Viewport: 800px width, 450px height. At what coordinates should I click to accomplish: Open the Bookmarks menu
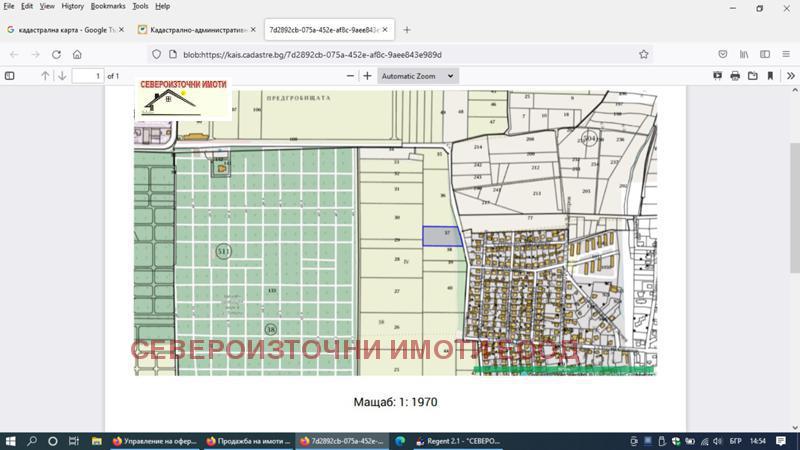point(108,6)
